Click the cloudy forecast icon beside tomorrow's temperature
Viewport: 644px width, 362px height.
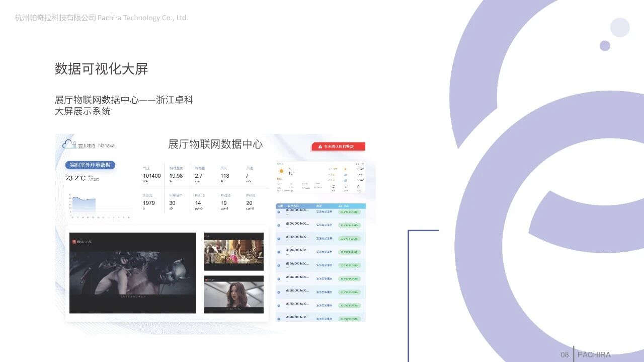click(346, 175)
